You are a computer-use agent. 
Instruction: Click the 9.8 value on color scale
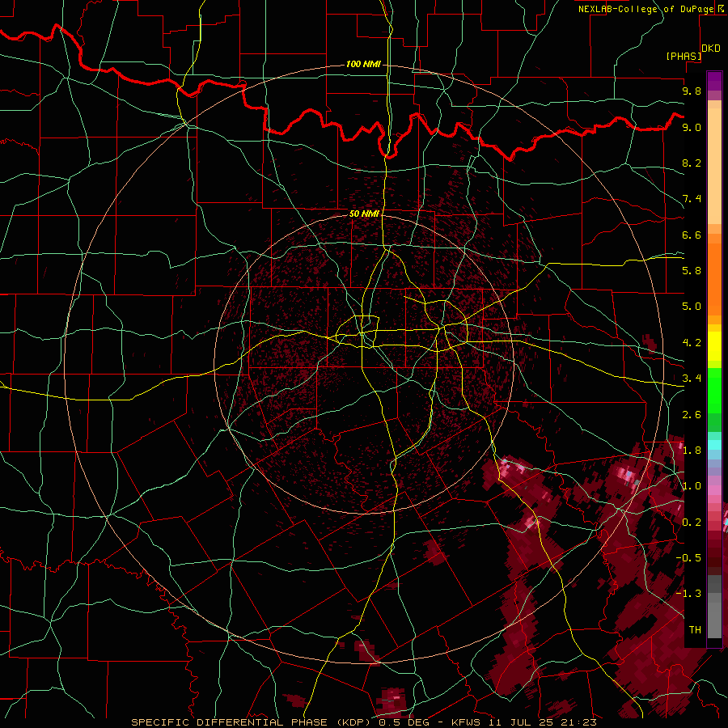point(692,91)
